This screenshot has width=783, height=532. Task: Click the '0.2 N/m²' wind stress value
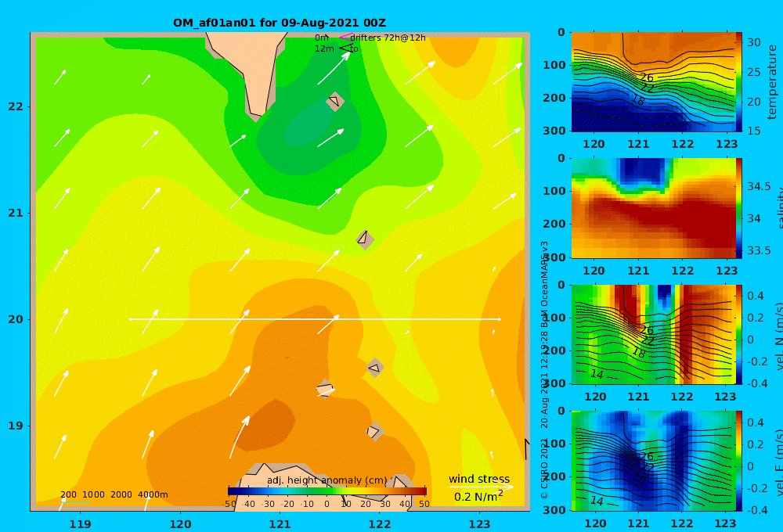478,497
